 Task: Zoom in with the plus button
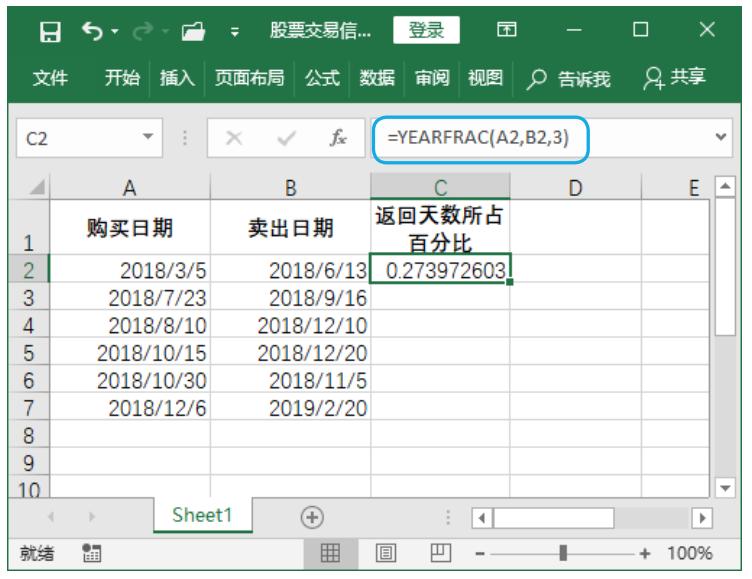tap(645, 554)
